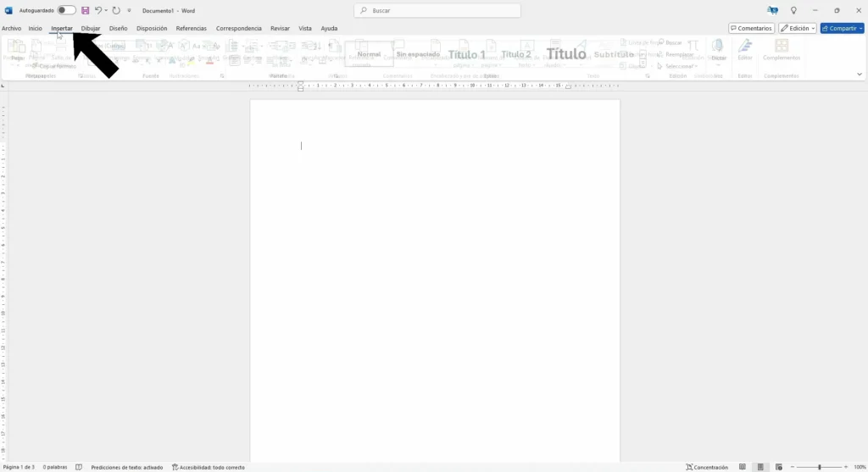Switch to the Diseño tab
Viewport: 868px width, 472px height.
118,28
